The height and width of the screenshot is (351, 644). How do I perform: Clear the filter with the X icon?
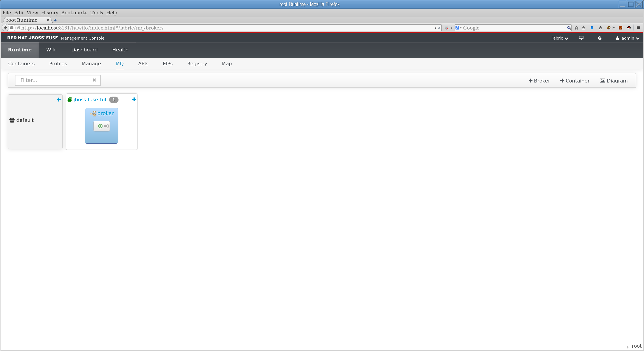coord(94,80)
